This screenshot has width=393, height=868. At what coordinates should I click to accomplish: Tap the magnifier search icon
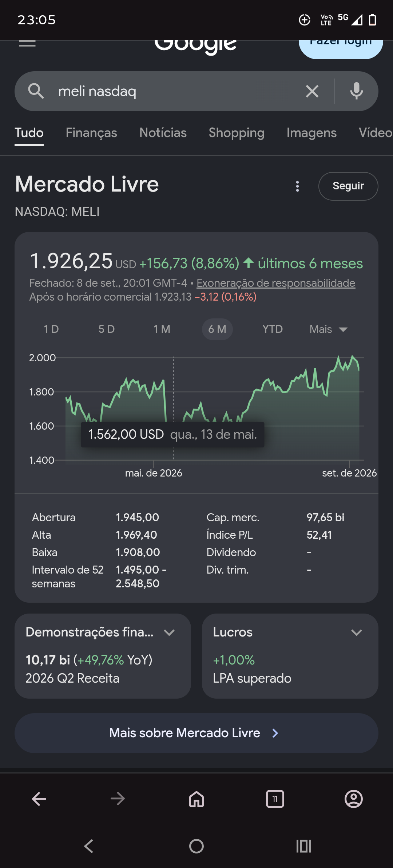point(36,91)
